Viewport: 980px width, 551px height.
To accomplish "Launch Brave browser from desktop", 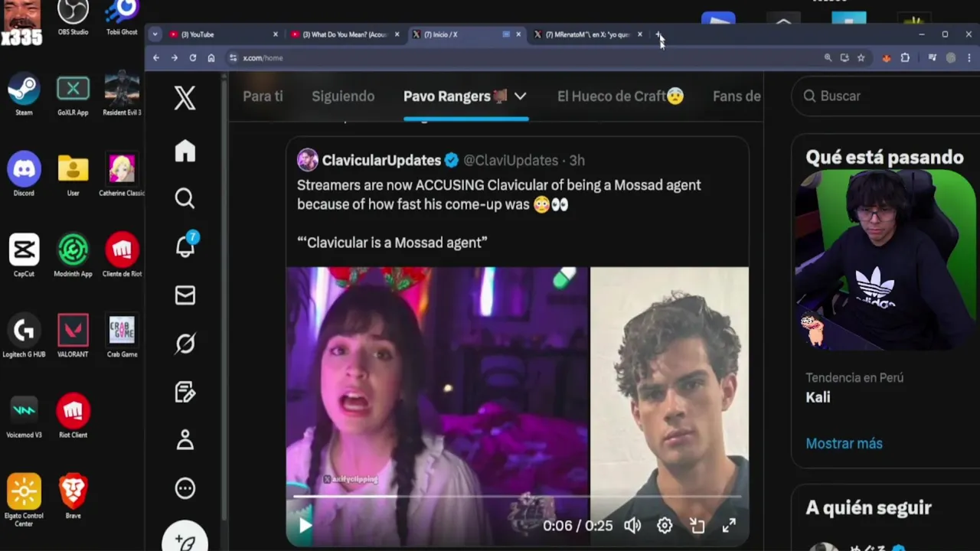I will 73,497.
